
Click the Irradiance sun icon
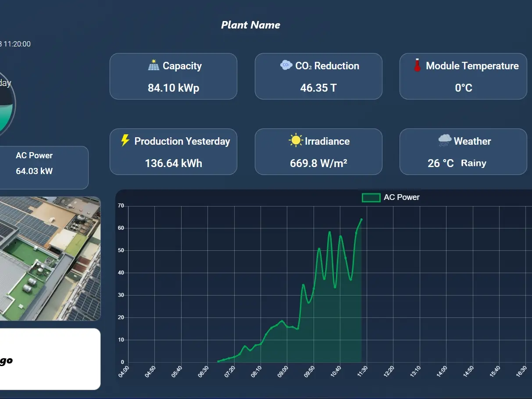[296, 140]
